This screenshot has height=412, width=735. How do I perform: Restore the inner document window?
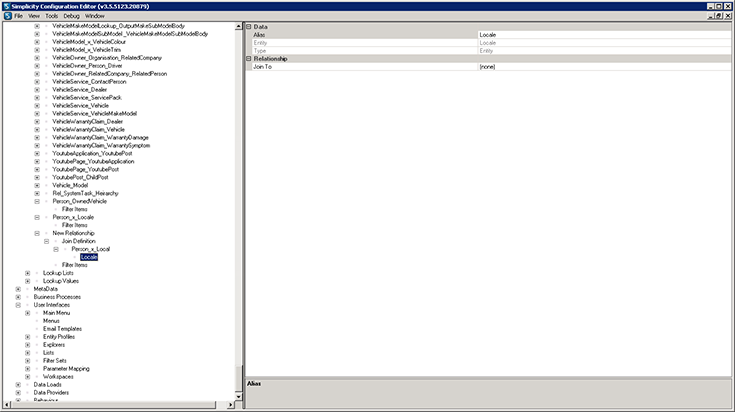(720, 16)
